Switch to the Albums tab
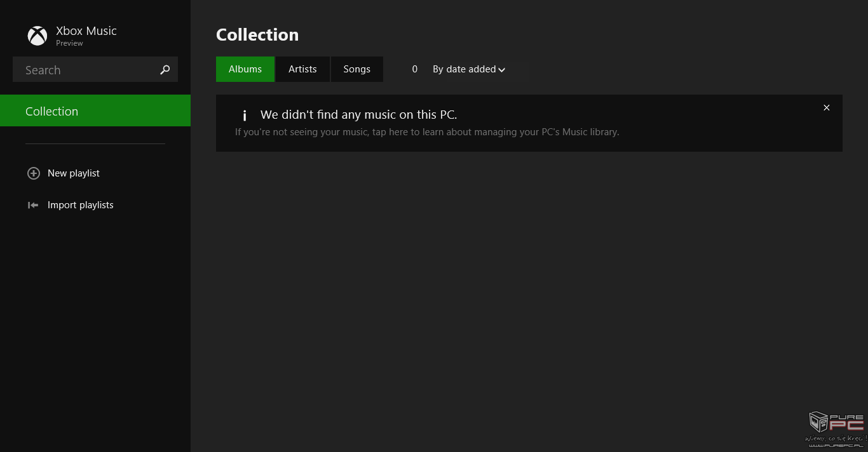This screenshot has width=868, height=452. tap(245, 69)
